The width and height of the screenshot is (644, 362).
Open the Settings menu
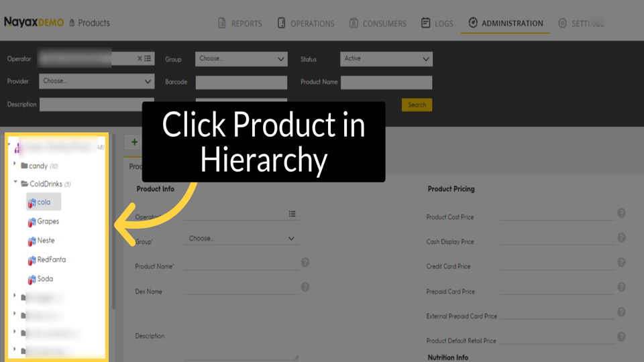pos(581,23)
